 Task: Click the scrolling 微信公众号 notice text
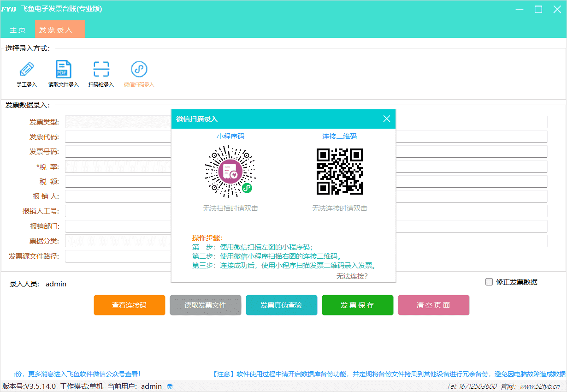(77, 374)
